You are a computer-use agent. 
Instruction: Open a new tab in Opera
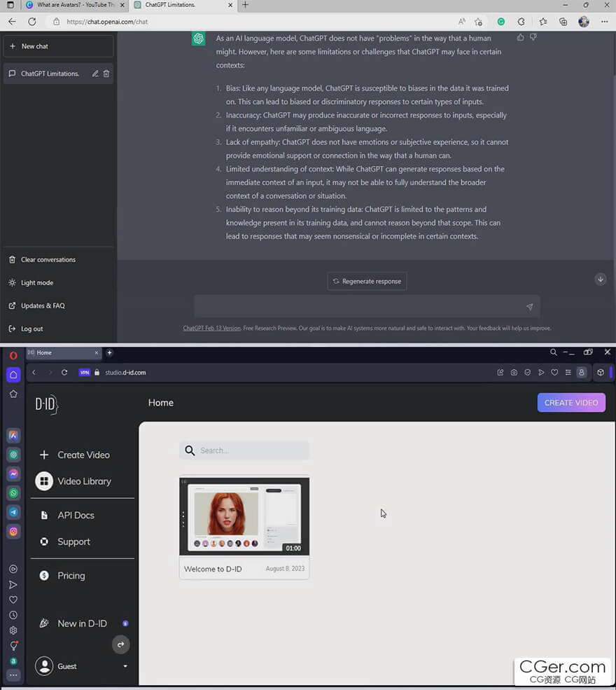(x=109, y=352)
